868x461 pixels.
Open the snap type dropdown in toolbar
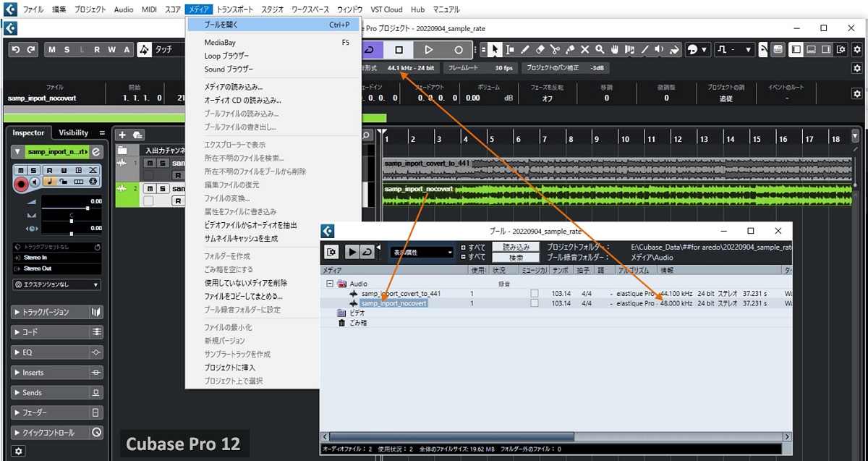[x=735, y=50]
